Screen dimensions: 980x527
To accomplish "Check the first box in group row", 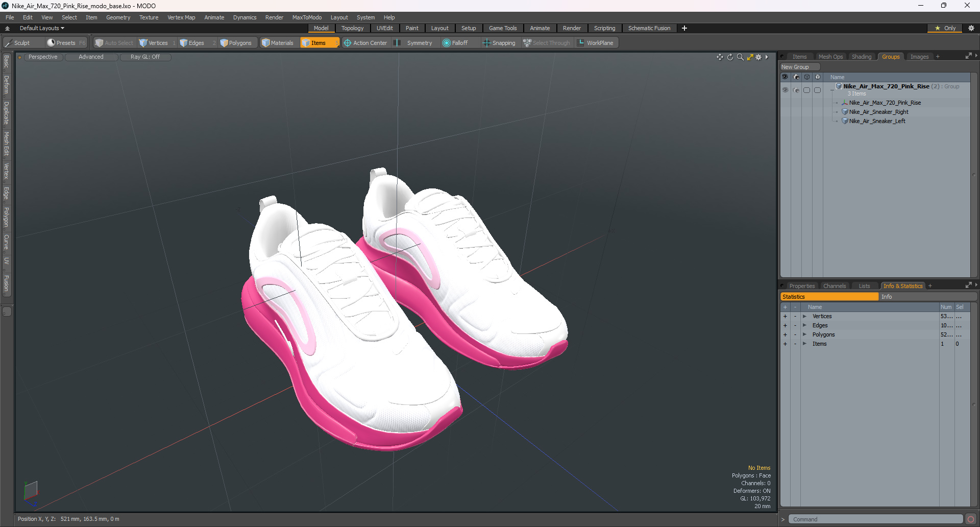I will [806, 90].
